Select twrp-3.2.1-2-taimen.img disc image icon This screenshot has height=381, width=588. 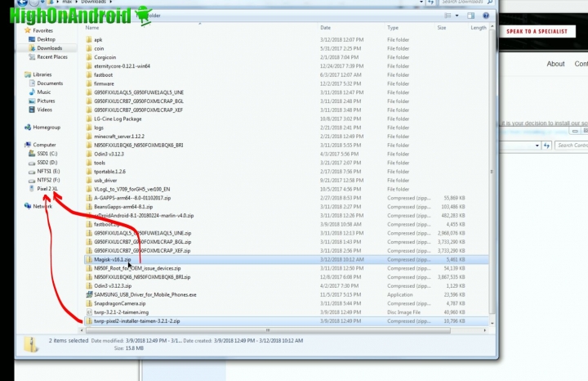click(x=89, y=312)
